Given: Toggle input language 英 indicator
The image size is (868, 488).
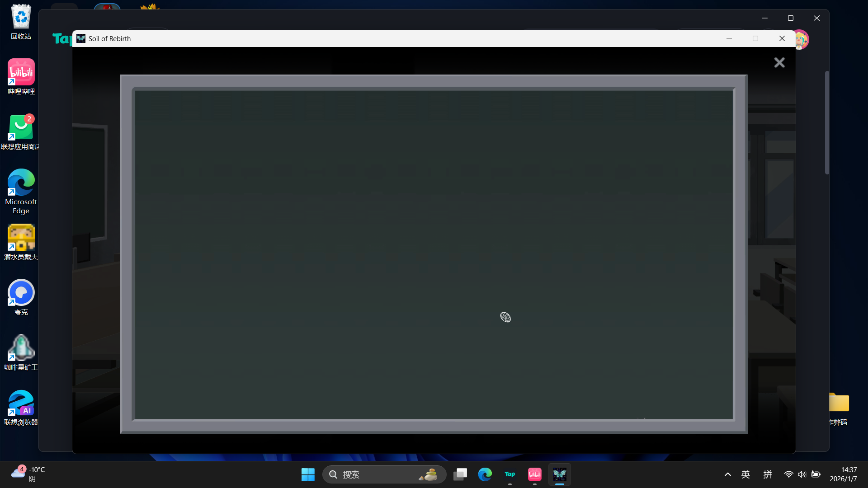Looking at the screenshot, I should click(745, 474).
